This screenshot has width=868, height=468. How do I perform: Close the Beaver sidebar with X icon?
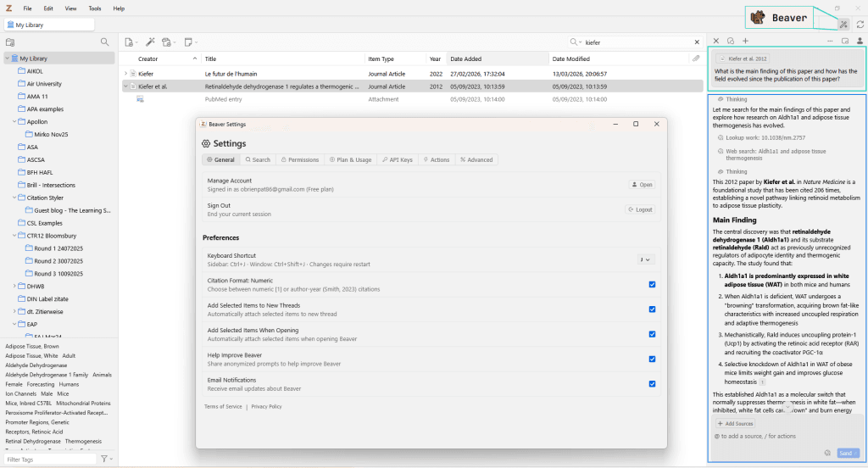tap(715, 41)
